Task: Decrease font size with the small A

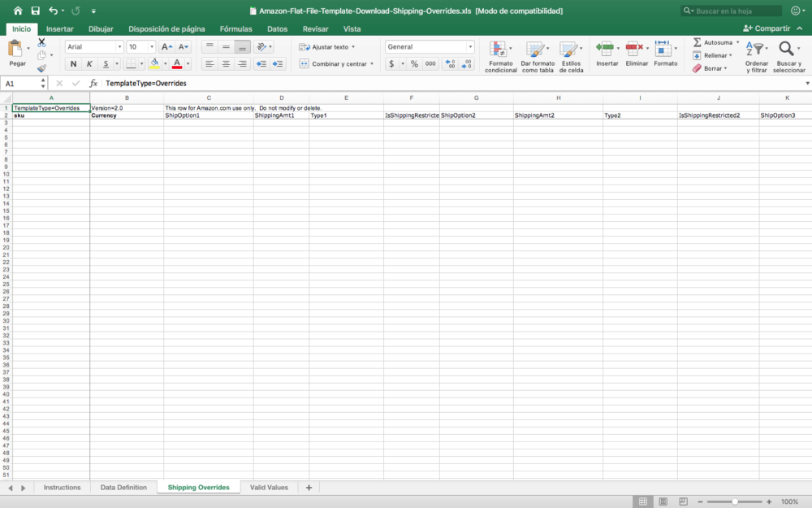Action: click(x=184, y=46)
